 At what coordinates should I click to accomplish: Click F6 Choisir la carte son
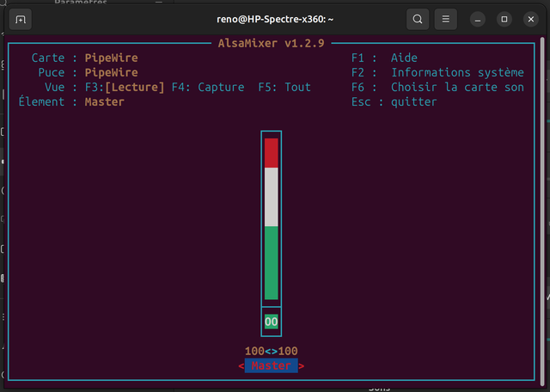tap(437, 87)
